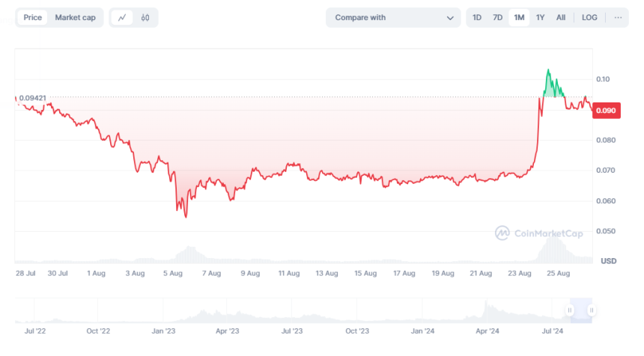
Task: Expand the Compare with dropdown
Action: pos(393,17)
